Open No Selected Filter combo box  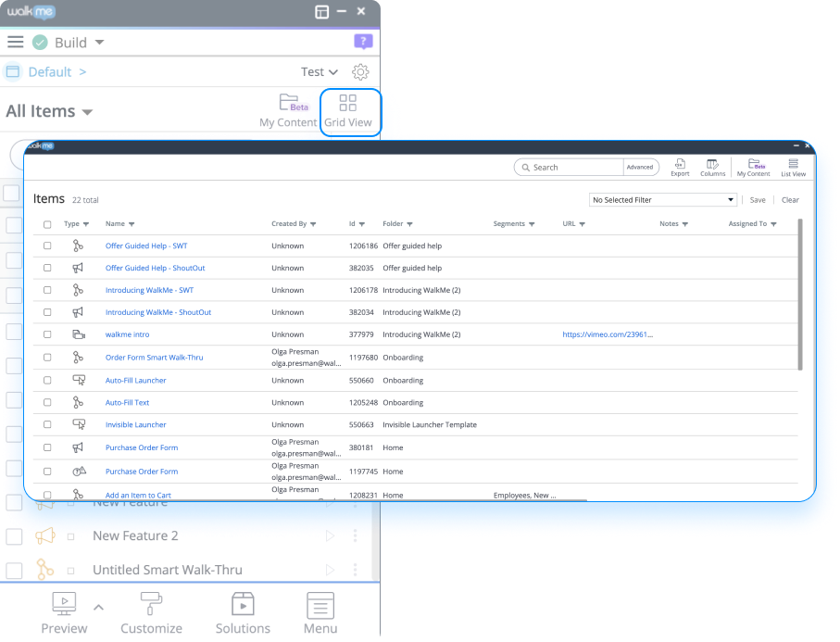point(663,200)
